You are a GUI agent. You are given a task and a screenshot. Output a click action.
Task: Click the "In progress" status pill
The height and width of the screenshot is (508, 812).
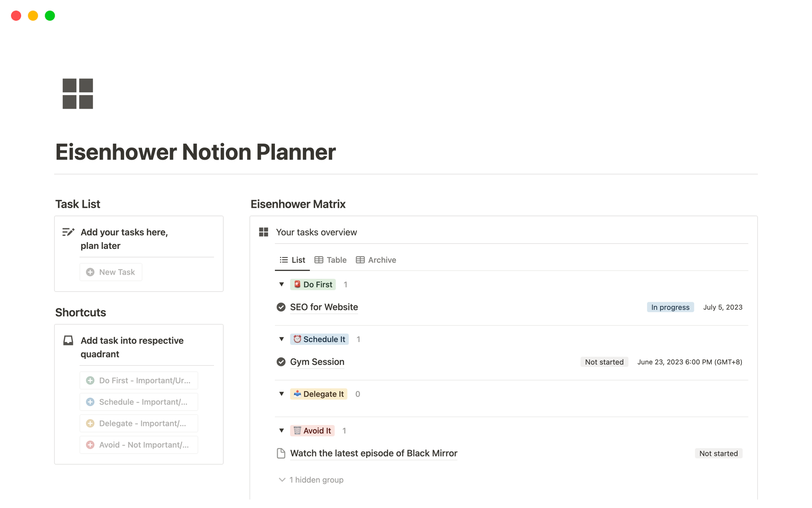(x=670, y=307)
